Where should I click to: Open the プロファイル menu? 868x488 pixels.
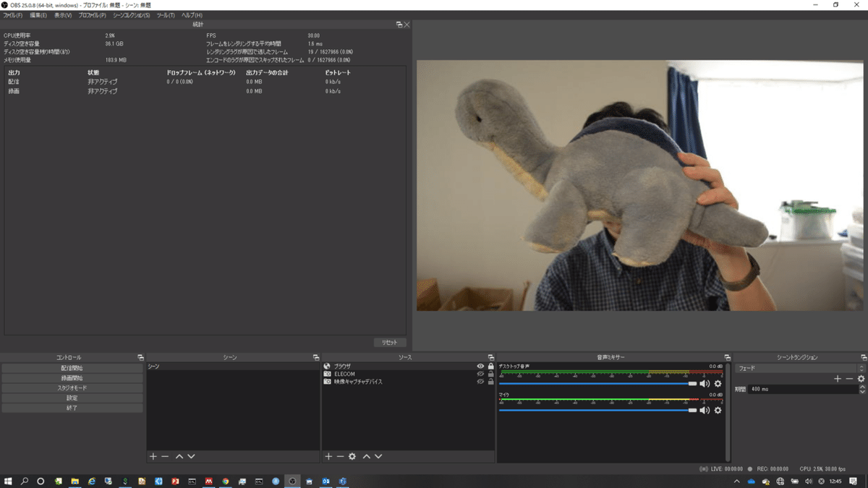(x=92, y=15)
